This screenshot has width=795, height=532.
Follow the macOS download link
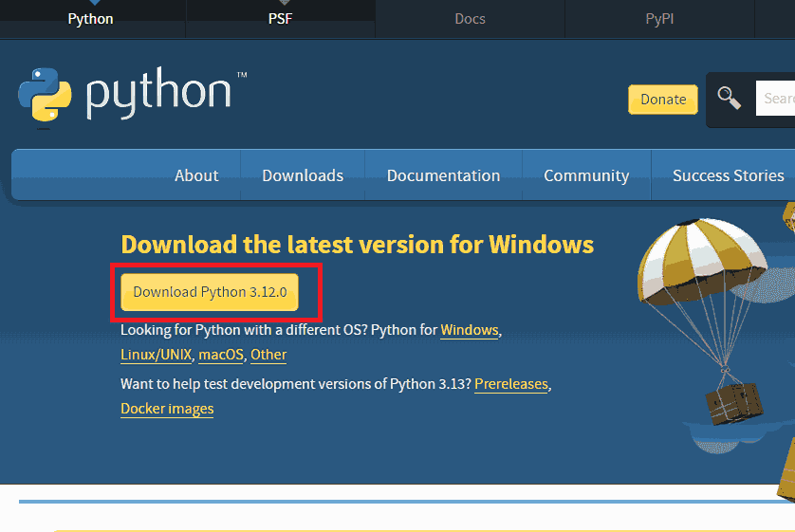point(221,355)
